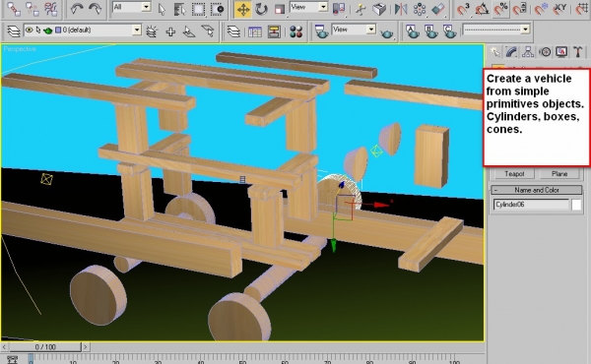Activate the Select and Scale tool

pos(280,9)
